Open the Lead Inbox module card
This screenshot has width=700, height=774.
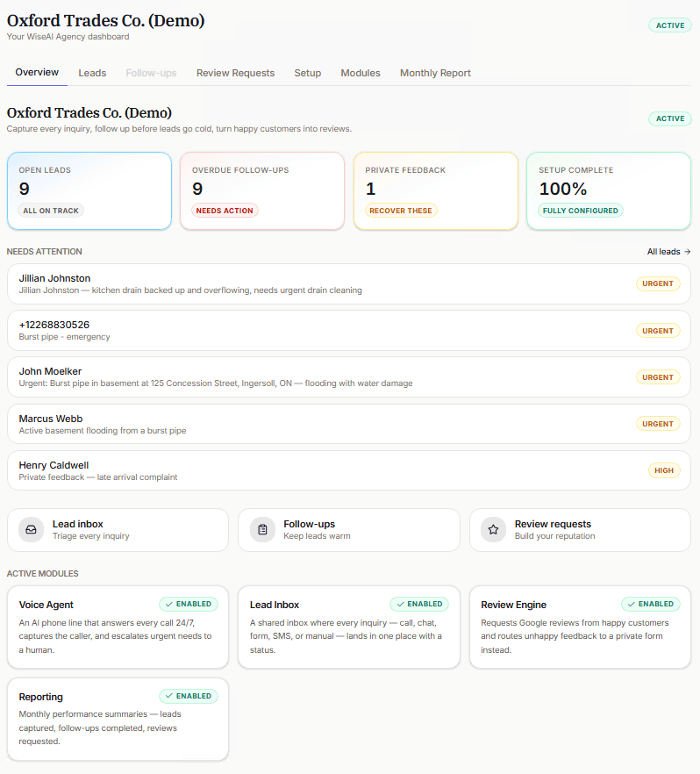pos(349,627)
